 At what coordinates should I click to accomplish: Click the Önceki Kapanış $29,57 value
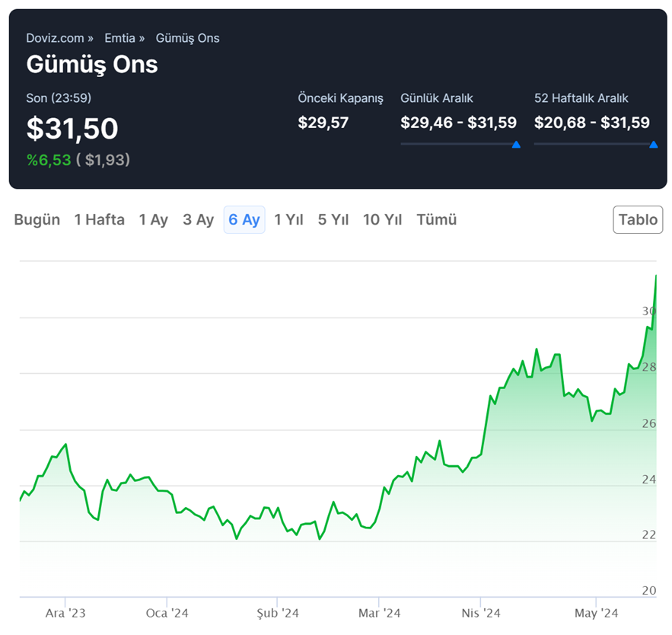pyautogui.click(x=323, y=123)
